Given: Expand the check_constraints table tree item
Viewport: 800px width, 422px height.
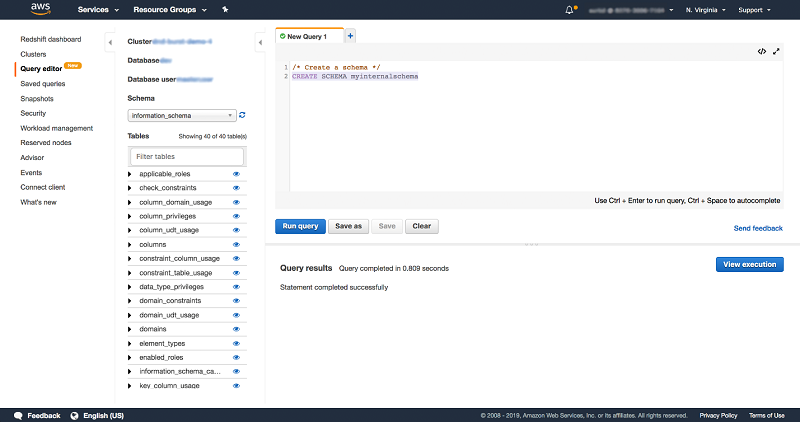Looking at the screenshot, I should (x=130, y=188).
